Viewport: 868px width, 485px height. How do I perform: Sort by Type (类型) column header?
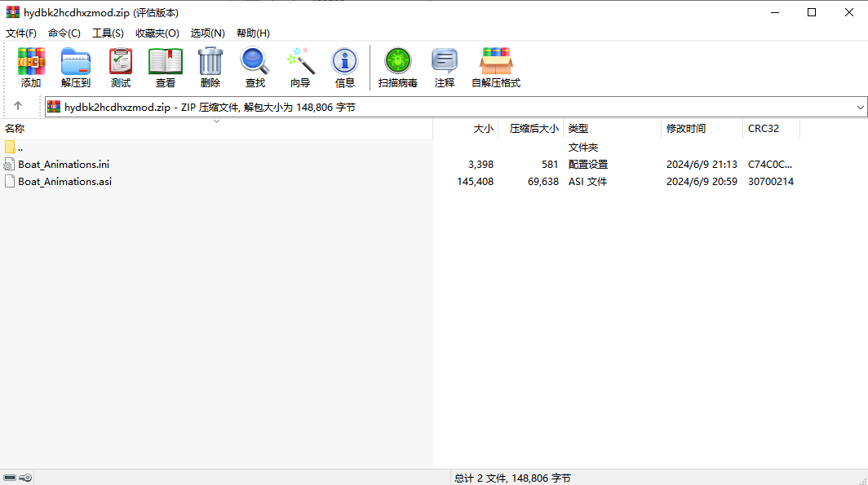[612, 128]
